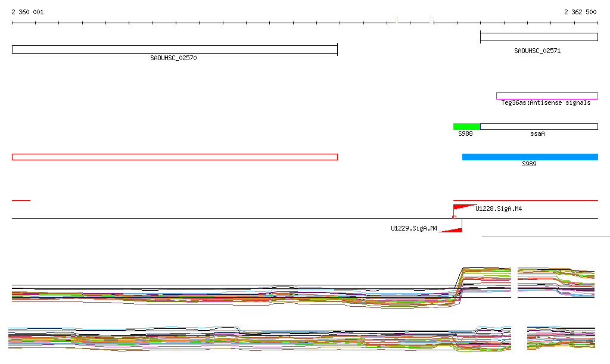Click the blue-outlined ssaA gene box

(539, 126)
